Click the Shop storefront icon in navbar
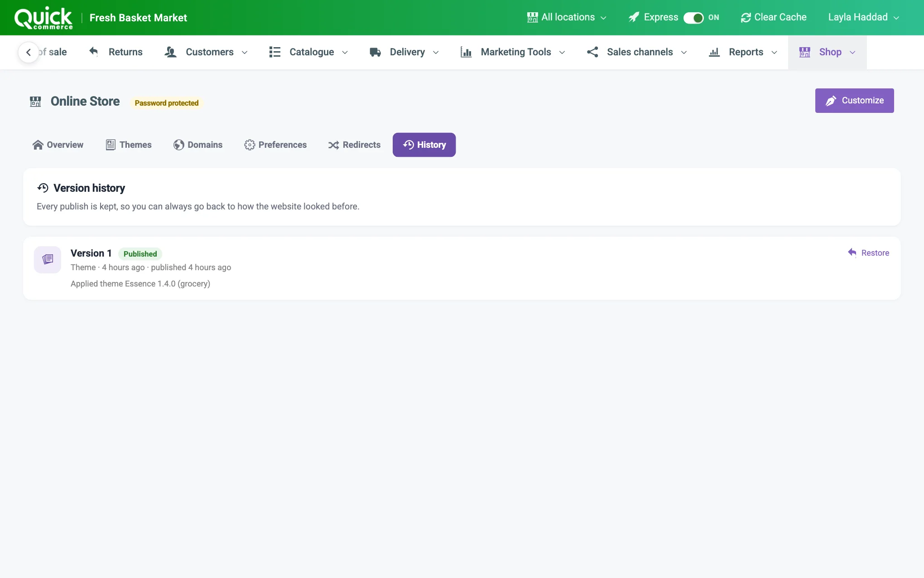Viewport: 924px width, 578px height. 804,52
